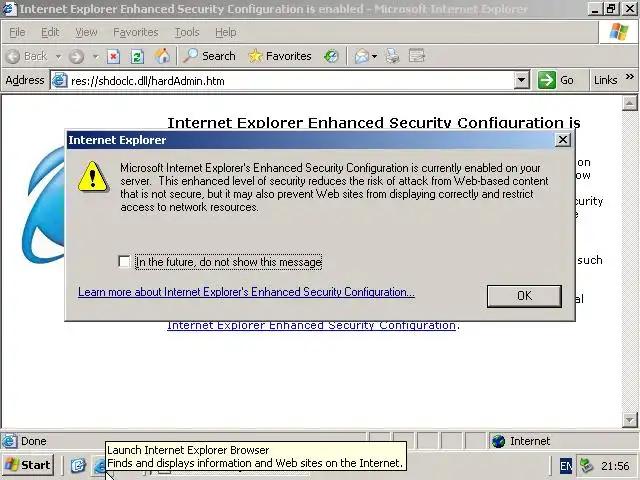Go to the Home page icon
The image size is (640, 480).
pyautogui.click(x=162, y=56)
